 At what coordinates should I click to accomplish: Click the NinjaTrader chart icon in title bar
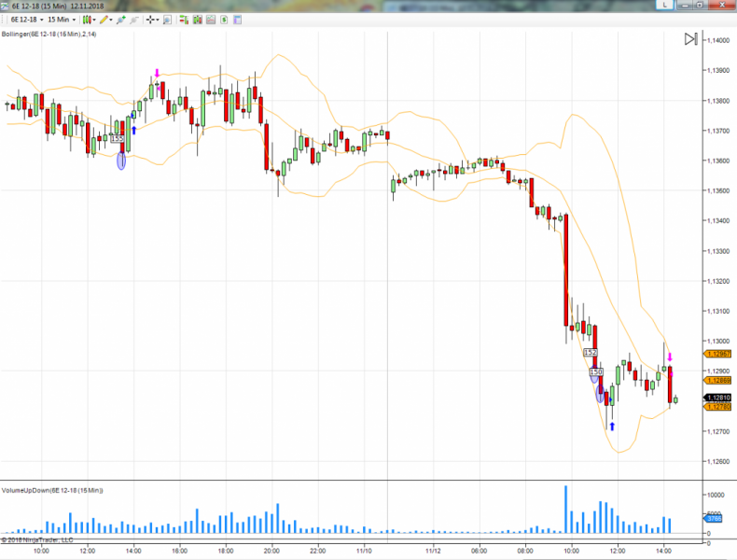(5, 7)
